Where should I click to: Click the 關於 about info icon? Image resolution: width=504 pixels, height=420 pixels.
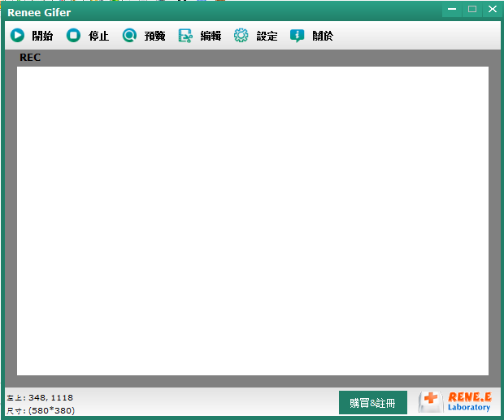coord(297,36)
